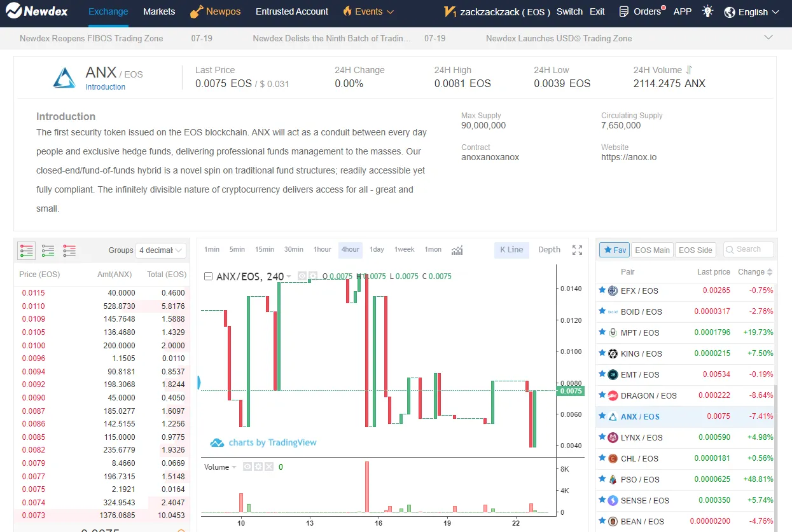Select the EOS Side tab
Image resolution: width=792 pixels, height=532 pixels.
point(695,250)
